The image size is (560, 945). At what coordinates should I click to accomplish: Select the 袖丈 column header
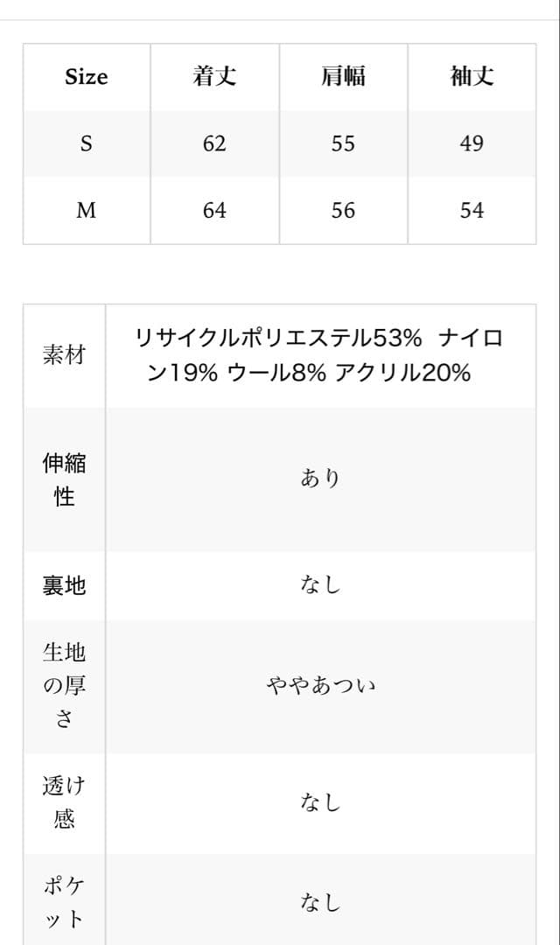tap(472, 77)
